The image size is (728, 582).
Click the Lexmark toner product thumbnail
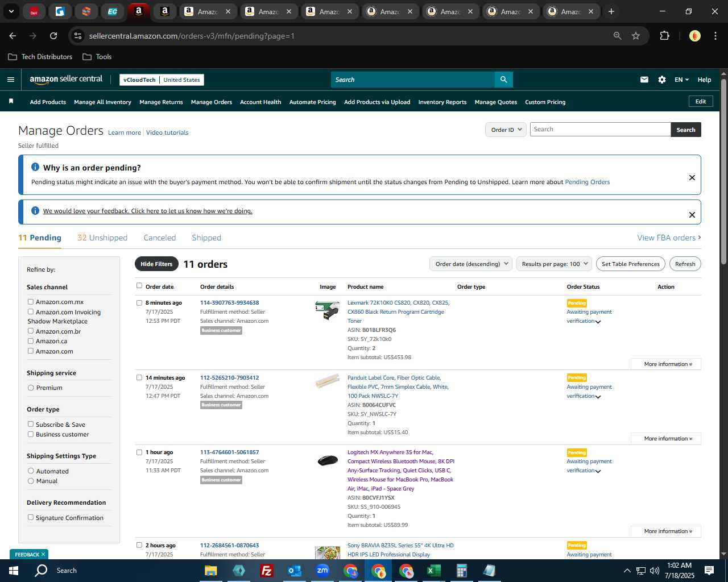[327, 310]
